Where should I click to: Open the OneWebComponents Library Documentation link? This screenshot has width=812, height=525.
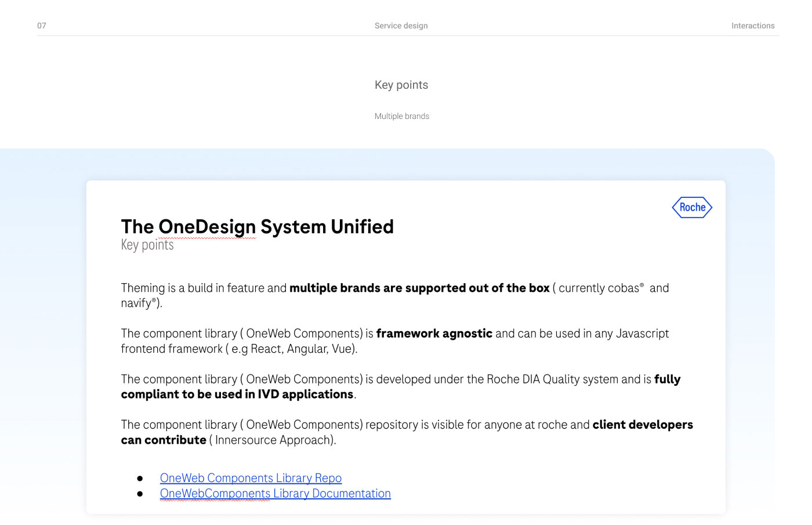pos(275,494)
